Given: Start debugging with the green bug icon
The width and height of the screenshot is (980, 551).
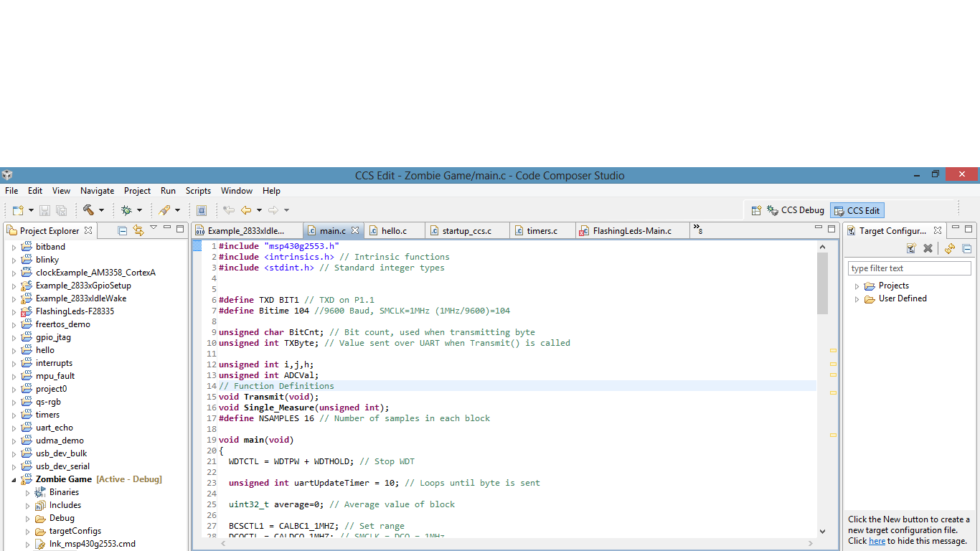Looking at the screenshot, I should (x=126, y=210).
